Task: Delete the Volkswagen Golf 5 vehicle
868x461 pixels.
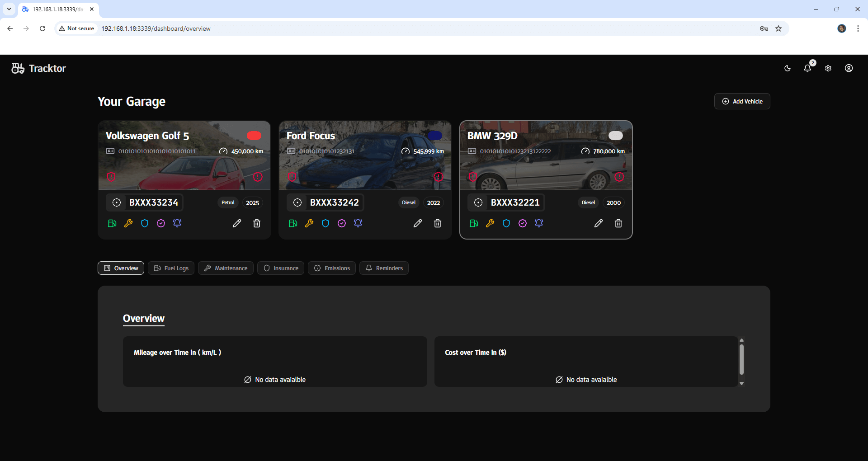Action: [257, 223]
